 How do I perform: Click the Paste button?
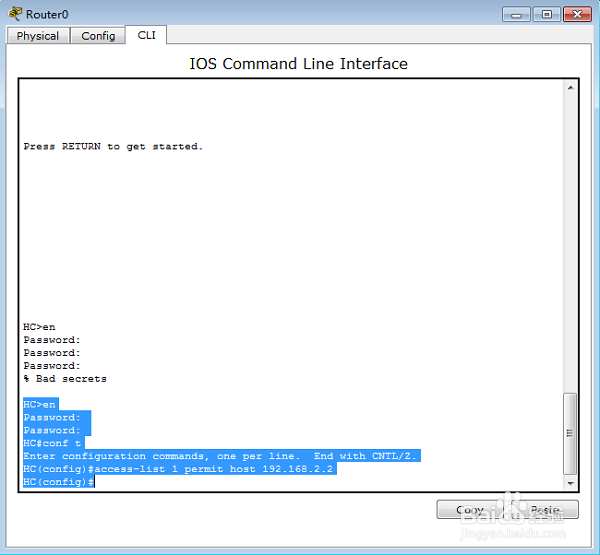pyautogui.click(x=545, y=509)
